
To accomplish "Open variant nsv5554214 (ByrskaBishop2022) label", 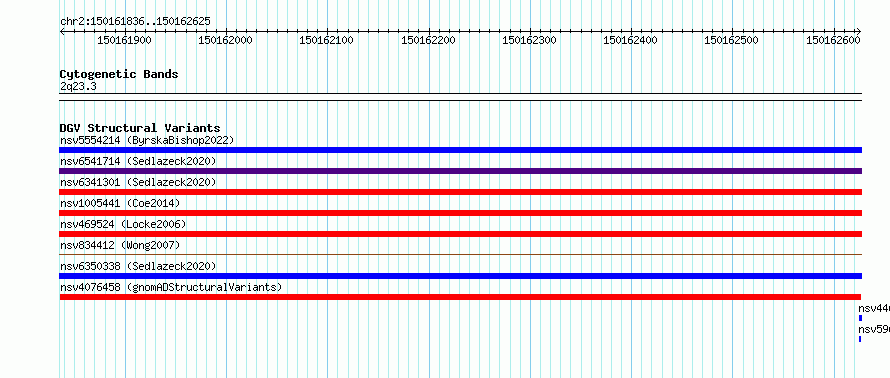I will pyautogui.click(x=147, y=140).
